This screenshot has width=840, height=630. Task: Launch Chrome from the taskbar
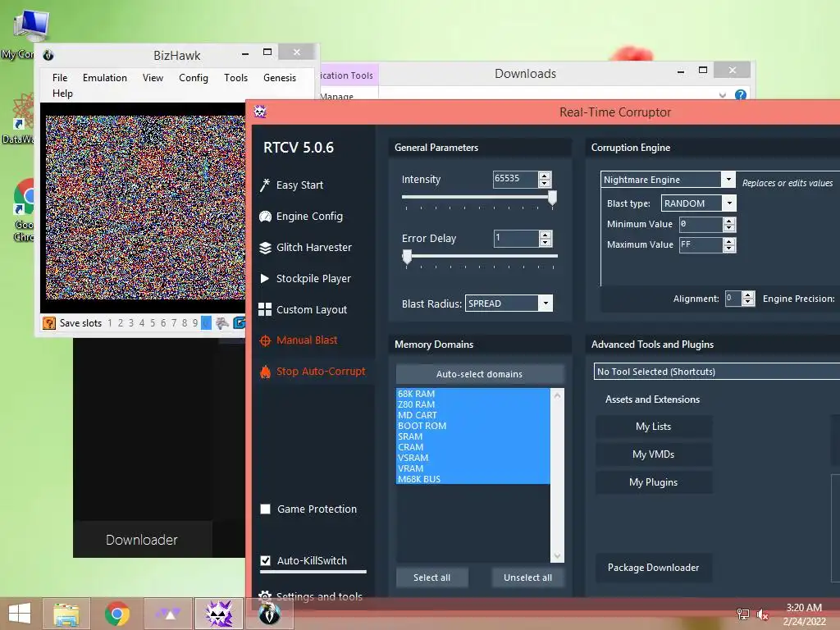click(x=116, y=614)
